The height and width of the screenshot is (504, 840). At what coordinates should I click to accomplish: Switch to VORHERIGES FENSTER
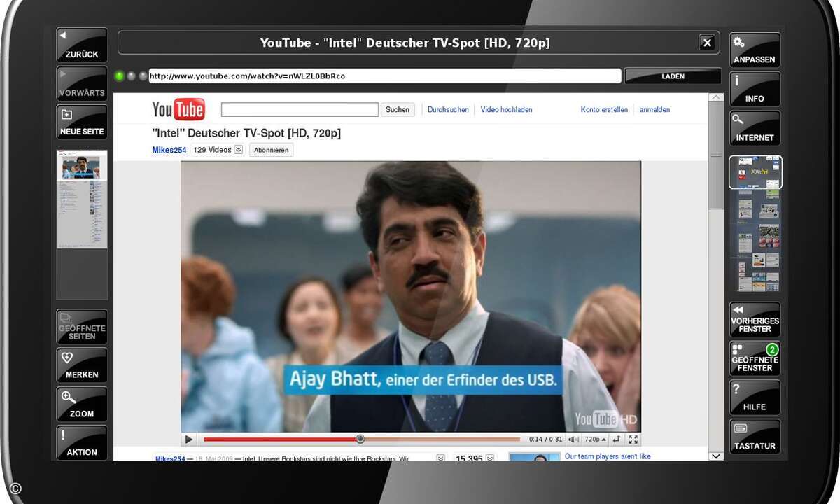[x=755, y=320]
